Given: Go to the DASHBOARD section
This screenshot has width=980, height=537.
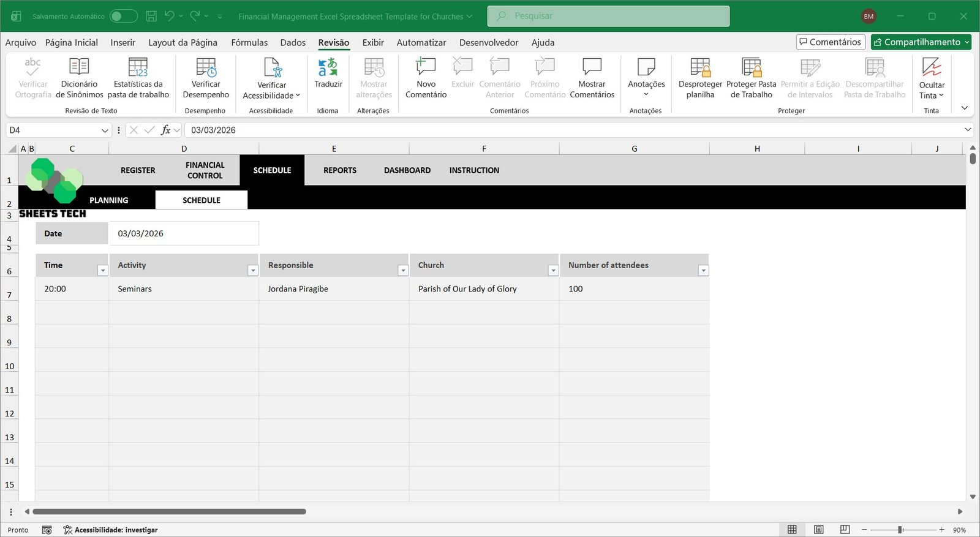Looking at the screenshot, I should pyautogui.click(x=407, y=170).
